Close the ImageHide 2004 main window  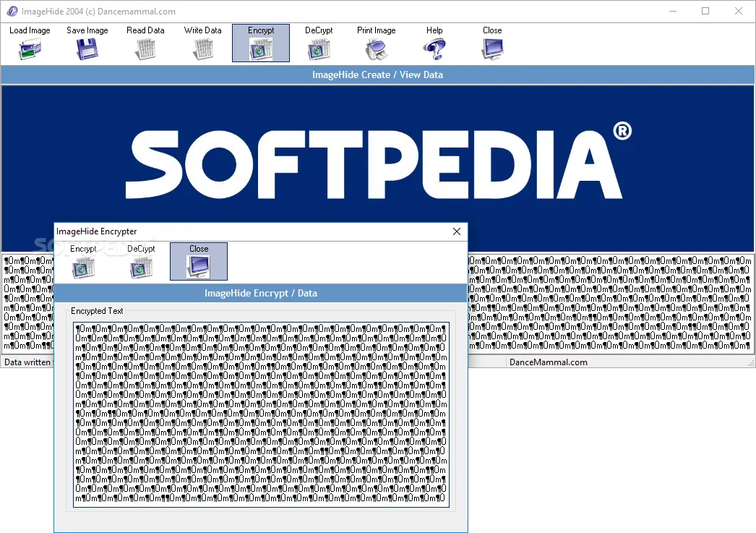click(739, 11)
